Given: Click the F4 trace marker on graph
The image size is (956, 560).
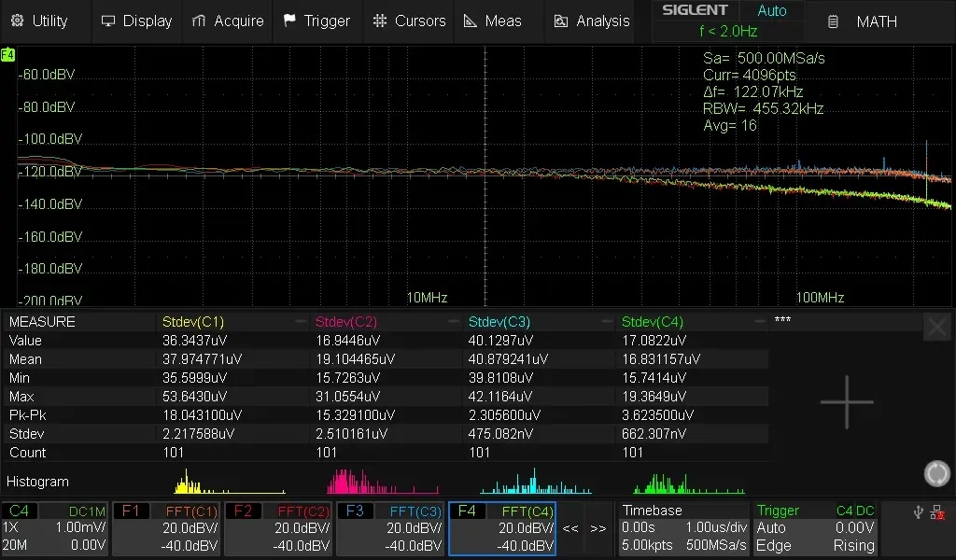Looking at the screenshot, I should pyautogui.click(x=7, y=55).
